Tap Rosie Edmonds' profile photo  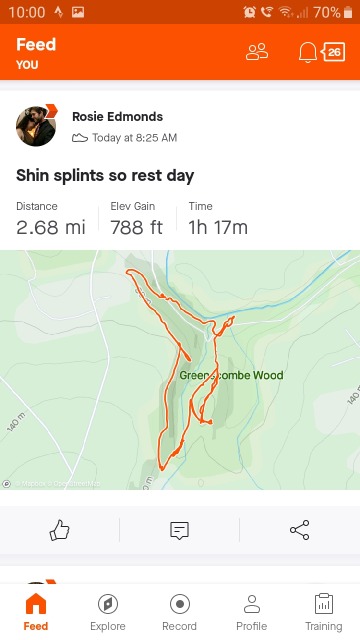(x=36, y=126)
